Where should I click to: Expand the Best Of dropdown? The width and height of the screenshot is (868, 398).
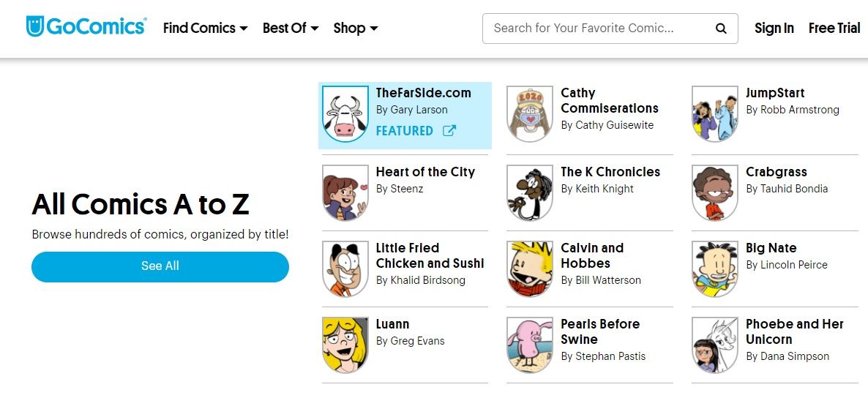(x=291, y=29)
